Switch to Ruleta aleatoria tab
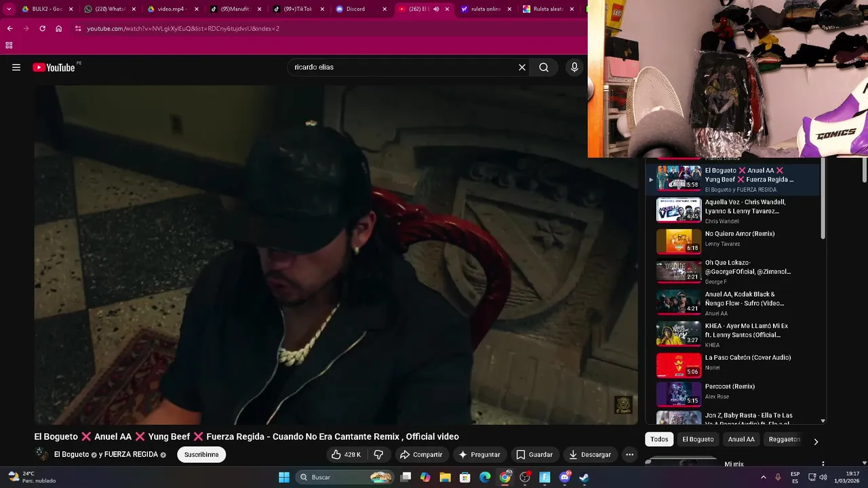Screen dimensions: 868x488 point(549,9)
